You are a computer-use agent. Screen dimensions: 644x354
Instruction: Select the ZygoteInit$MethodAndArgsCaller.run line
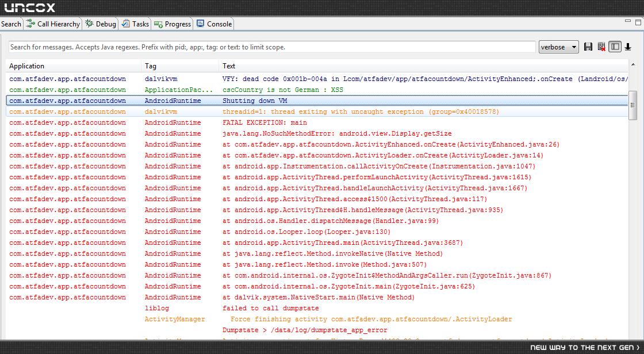317,275
